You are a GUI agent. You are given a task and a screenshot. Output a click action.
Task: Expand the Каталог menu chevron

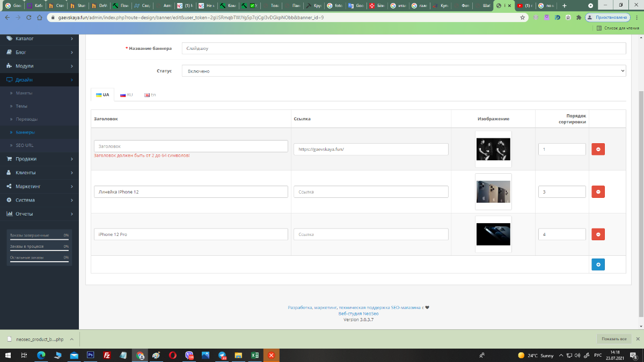pyautogui.click(x=72, y=39)
